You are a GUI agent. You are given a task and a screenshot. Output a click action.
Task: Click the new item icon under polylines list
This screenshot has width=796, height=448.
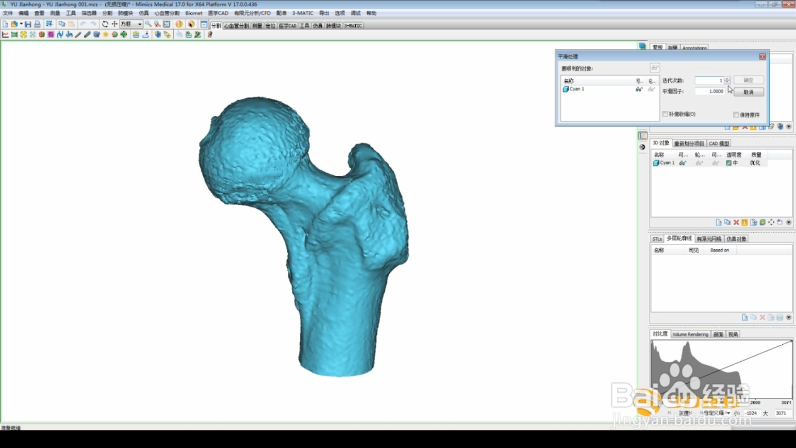745,317
